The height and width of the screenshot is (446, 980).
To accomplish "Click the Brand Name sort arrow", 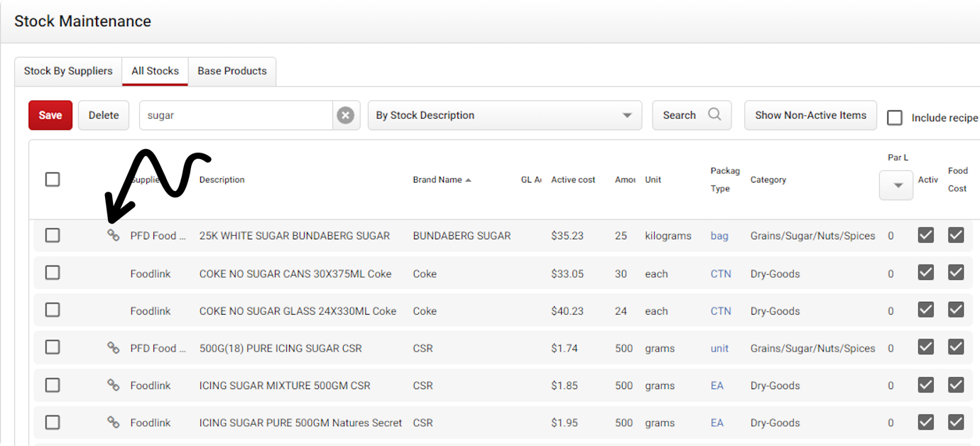I will click(x=469, y=180).
